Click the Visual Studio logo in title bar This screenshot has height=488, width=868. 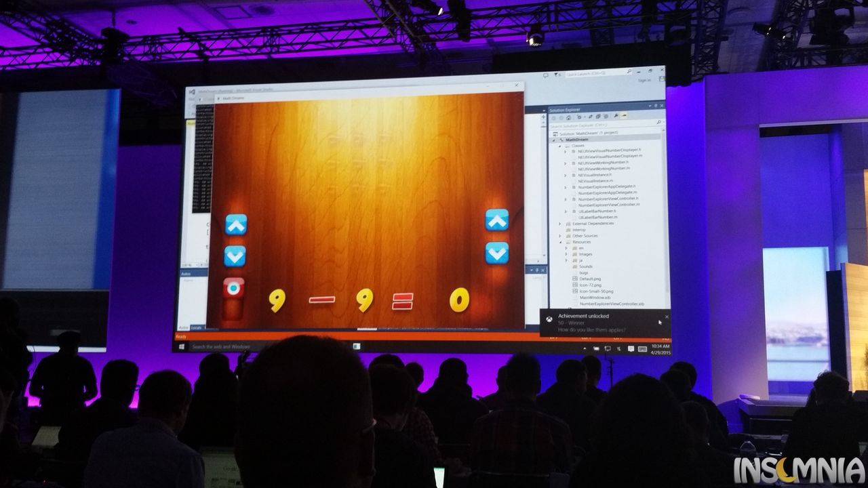[x=192, y=91]
